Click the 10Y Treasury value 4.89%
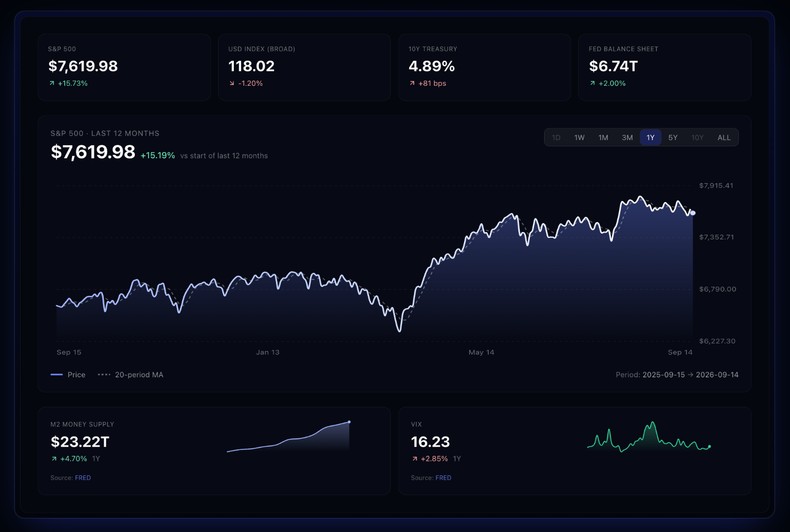This screenshot has height=532, width=790. click(x=432, y=66)
